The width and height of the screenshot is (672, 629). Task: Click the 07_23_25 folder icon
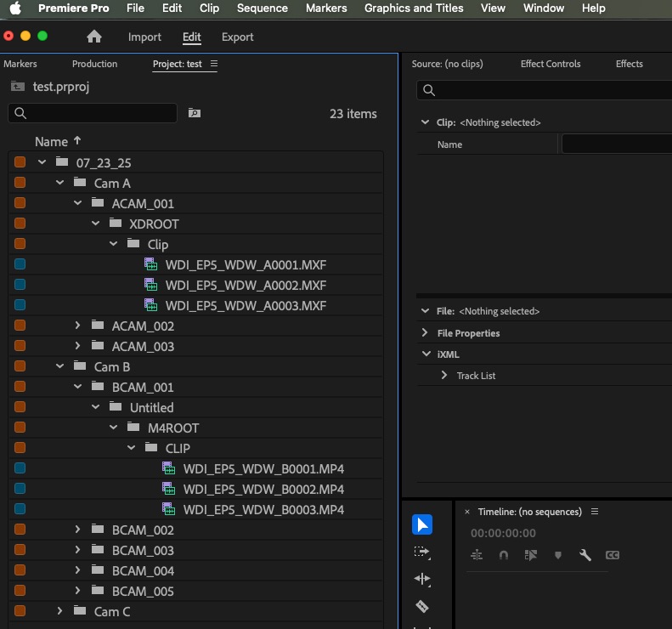pos(62,161)
